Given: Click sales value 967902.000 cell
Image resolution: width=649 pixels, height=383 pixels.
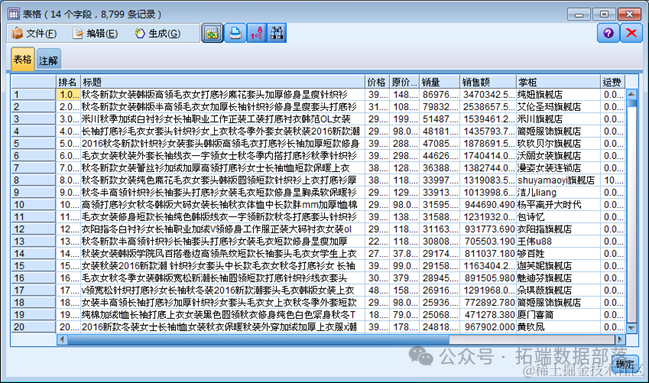Looking at the screenshot, I should point(488,327).
